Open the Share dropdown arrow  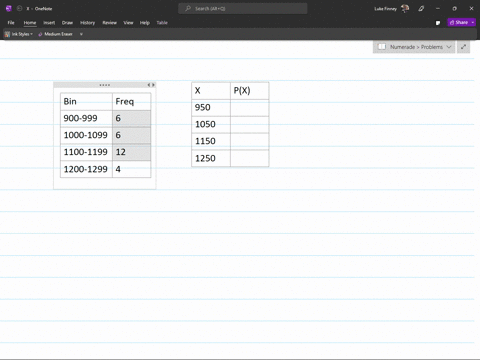click(x=473, y=23)
